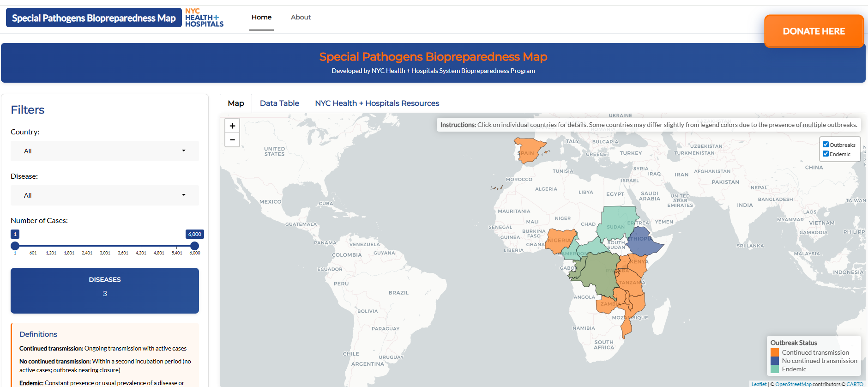Click the Outbreak Status legend title
Image resolution: width=868 pixels, height=387 pixels.
pyautogui.click(x=794, y=343)
